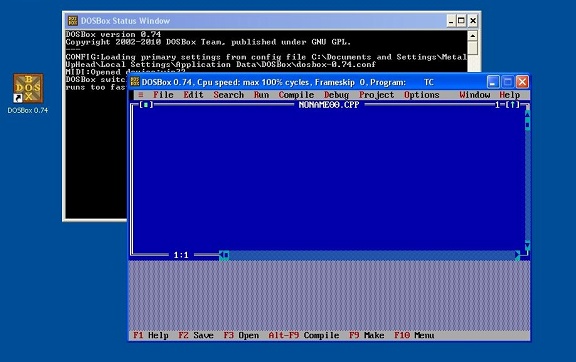
Task: Click F10 Menu in status bar
Action: tap(414, 335)
